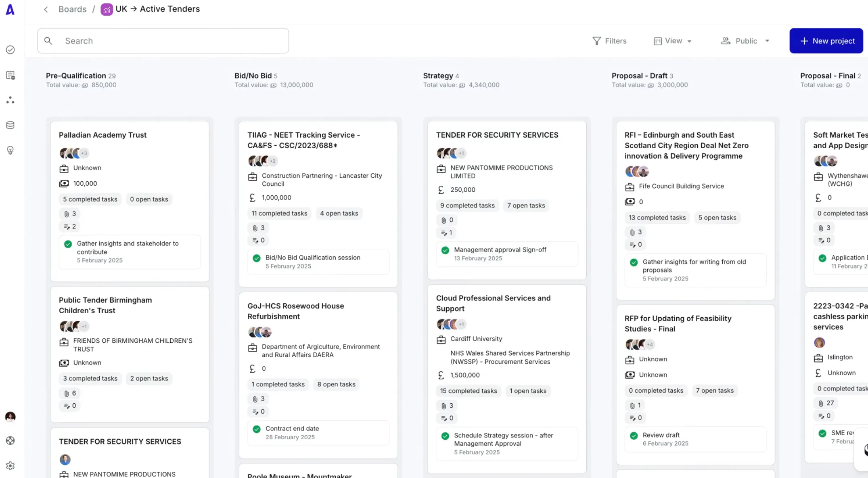The width and height of the screenshot is (868, 478).
Task: Open the Filters panel
Action: point(609,41)
